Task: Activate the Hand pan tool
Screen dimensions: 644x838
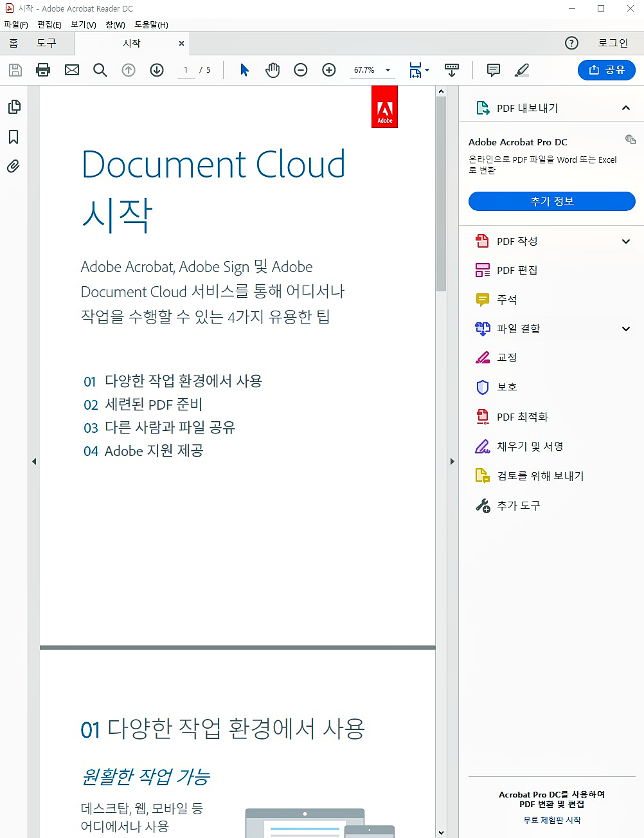Action: (273, 70)
